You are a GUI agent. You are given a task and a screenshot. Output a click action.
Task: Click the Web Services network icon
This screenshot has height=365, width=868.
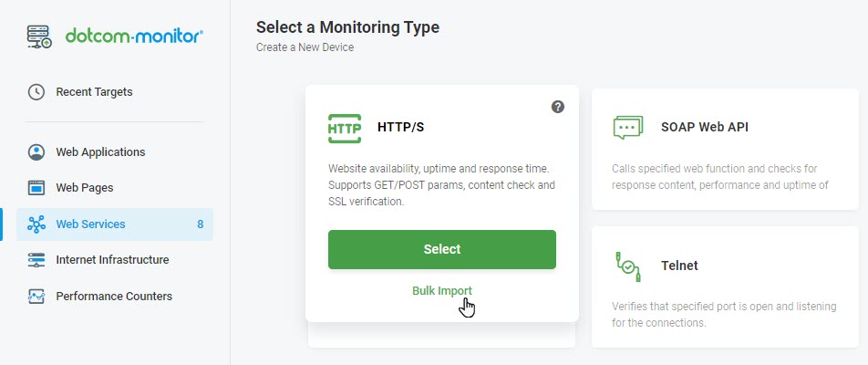point(36,224)
